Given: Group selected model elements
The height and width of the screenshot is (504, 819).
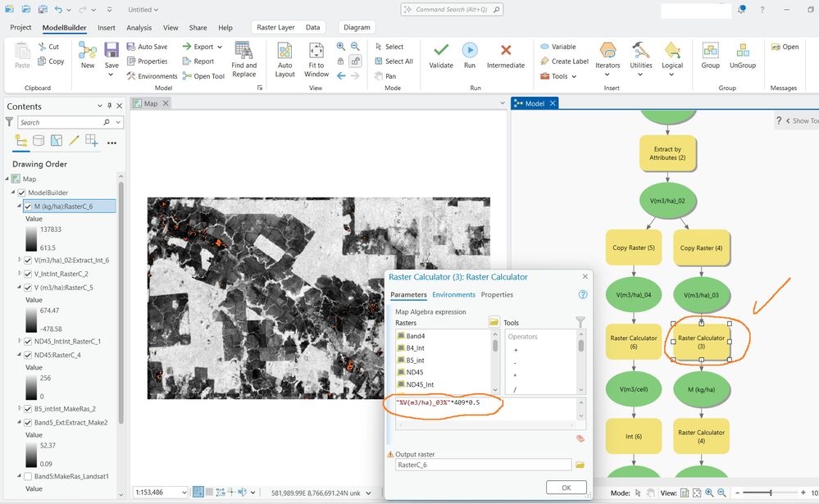Looking at the screenshot, I should pos(710,56).
